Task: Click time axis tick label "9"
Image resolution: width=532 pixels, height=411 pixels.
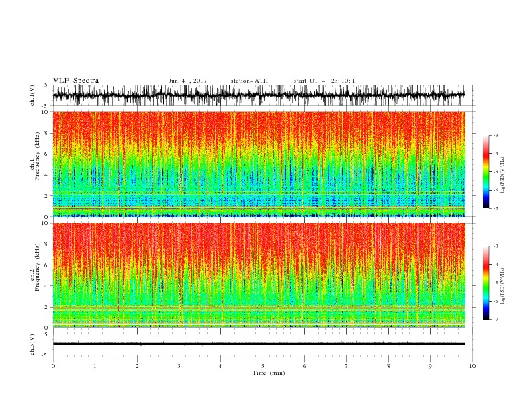Action: [430, 366]
